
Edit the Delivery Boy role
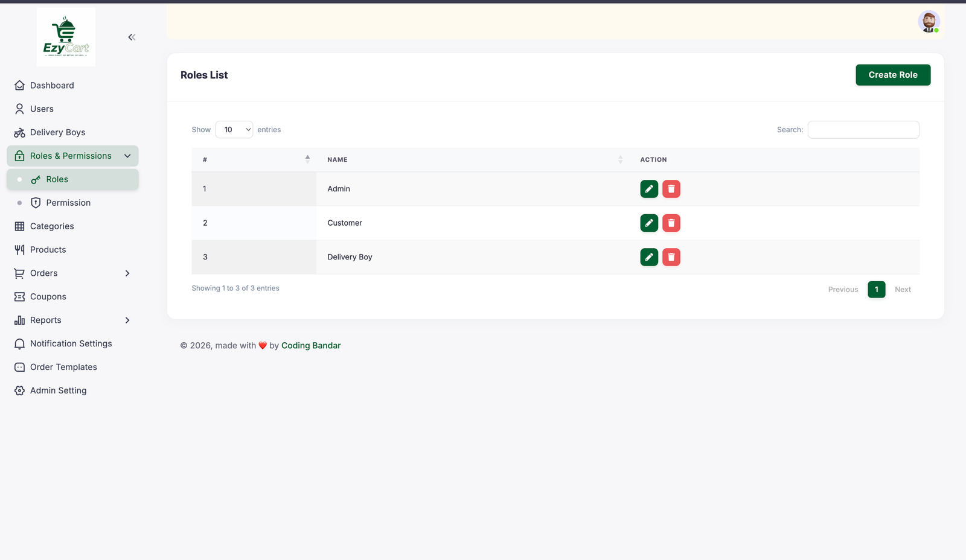tap(649, 257)
